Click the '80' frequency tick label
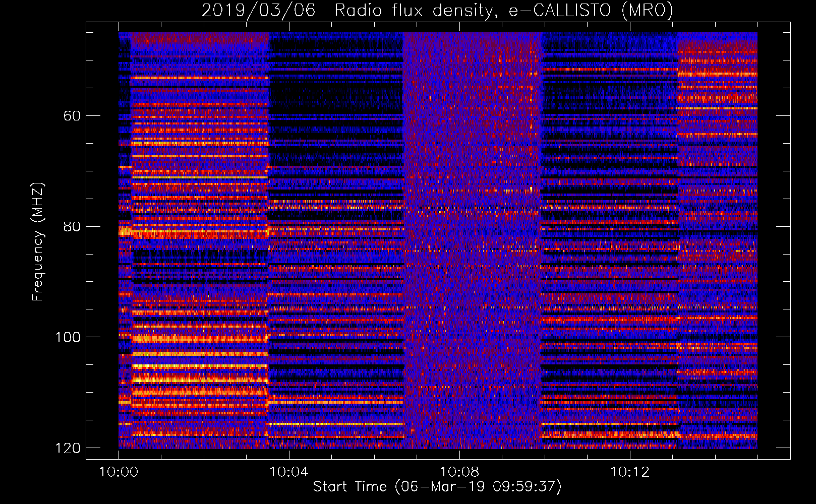 [72, 226]
